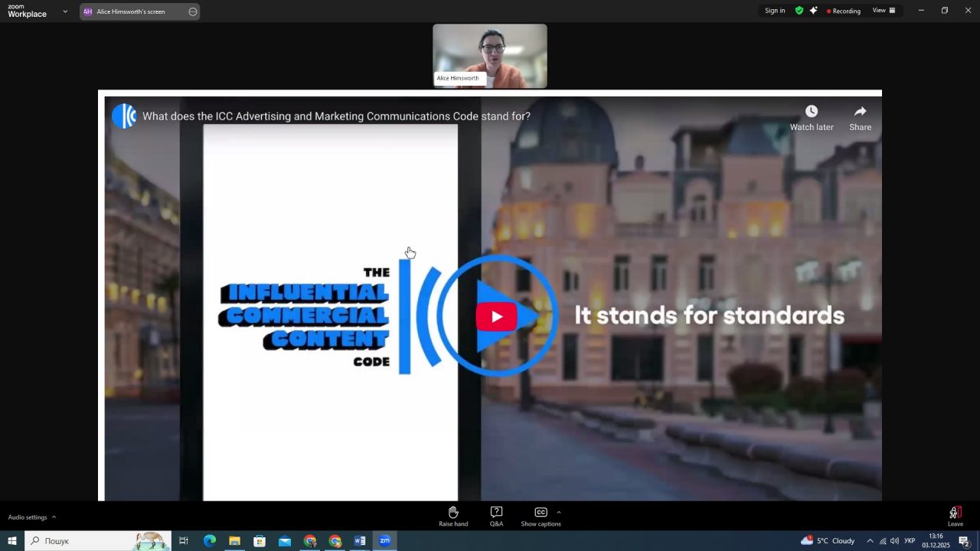Image resolution: width=980 pixels, height=551 pixels.
Task: Turn on Show captions
Action: (541, 516)
